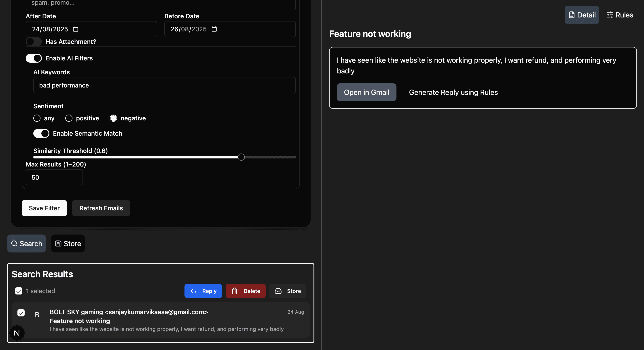Image resolution: width=644 pixels, height=350 pixels.
Task: Click the red Delete trash button
Action: (245, 291)
